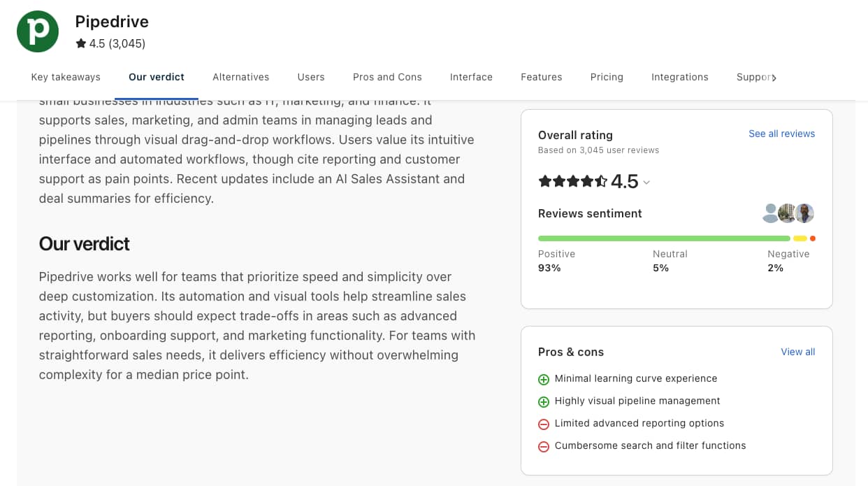Click the Pipedrive green logo icon

[x=38, y=31]
